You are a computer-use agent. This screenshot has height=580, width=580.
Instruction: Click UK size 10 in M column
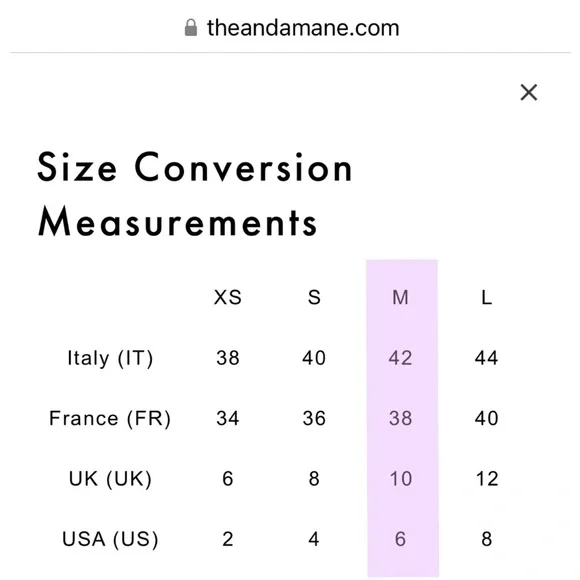pyautogui.click(x=401, y=479)
